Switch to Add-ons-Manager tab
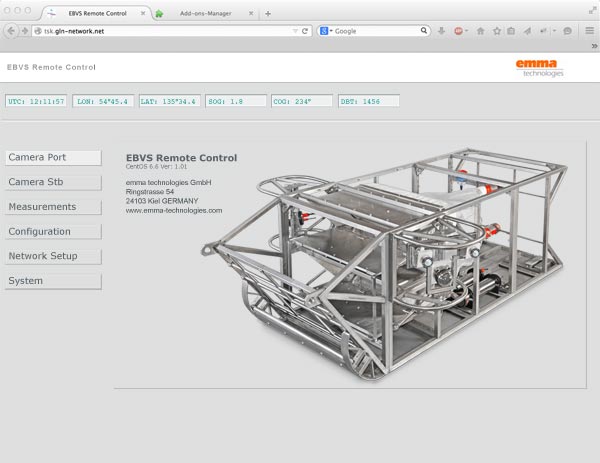Viewport: 600px width, 463px height. pyautogui.click(x=205, y=13)
